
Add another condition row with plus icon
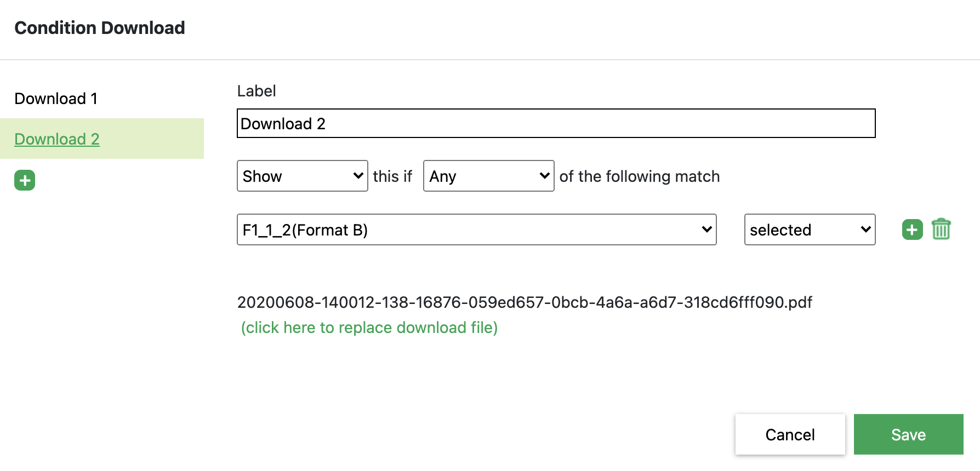click(912, 229)
